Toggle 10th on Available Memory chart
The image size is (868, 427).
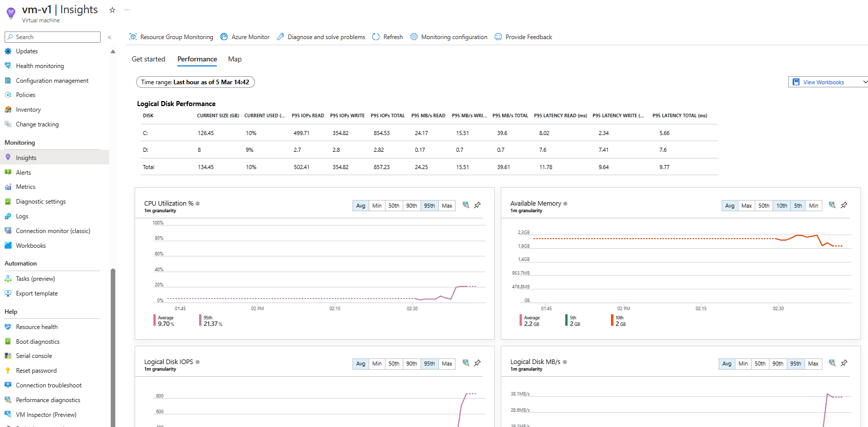pyautogui.click(x=782, y=206)
